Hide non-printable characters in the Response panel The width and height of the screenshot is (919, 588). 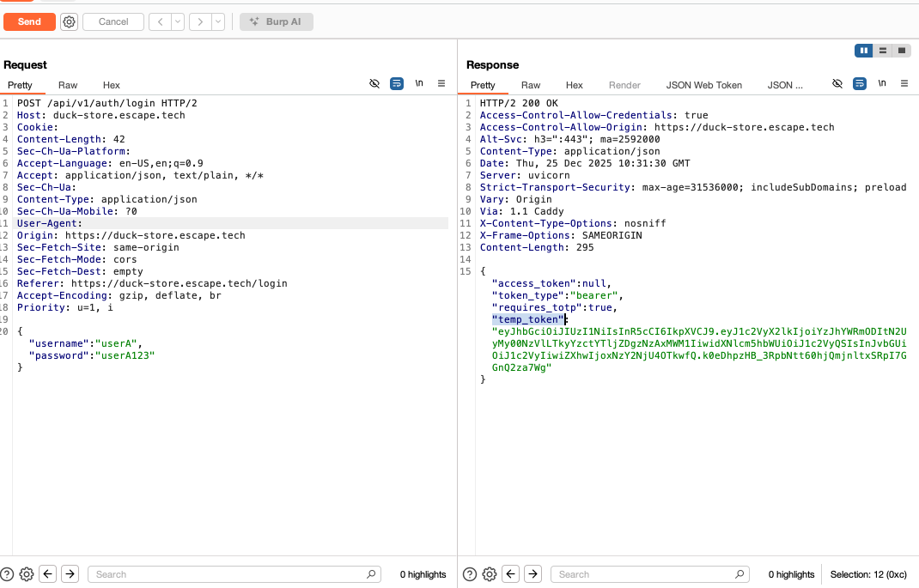(x=837, y=83)
